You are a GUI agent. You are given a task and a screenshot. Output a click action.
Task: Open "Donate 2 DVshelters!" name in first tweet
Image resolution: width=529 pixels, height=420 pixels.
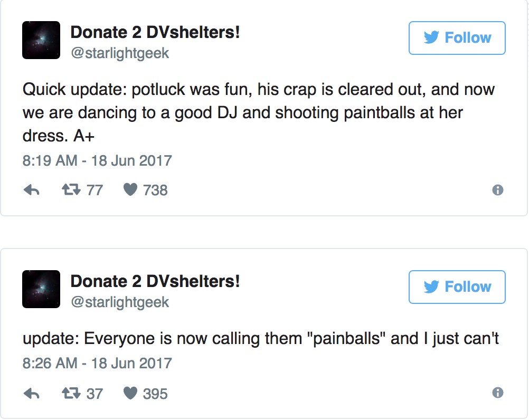tap(155, 33)
